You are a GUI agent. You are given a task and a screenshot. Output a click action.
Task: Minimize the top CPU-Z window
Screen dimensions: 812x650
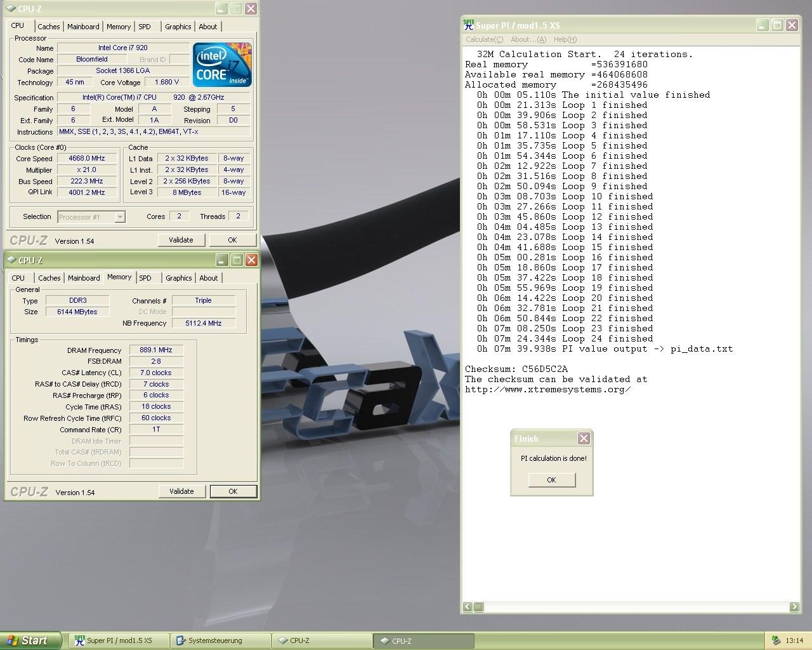tap(221, 9)
